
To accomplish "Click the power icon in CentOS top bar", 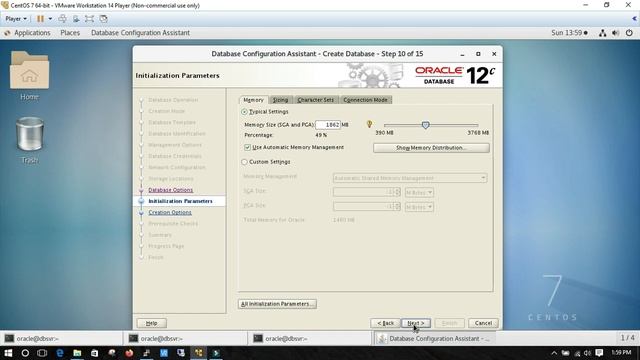I will pyautogui.click(x=629, y=33).
